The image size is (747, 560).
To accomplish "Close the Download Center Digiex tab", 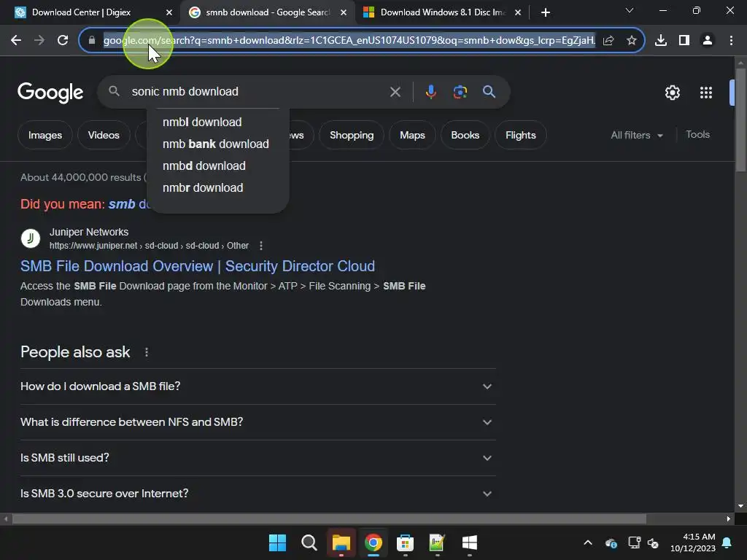I will [169, 12].
